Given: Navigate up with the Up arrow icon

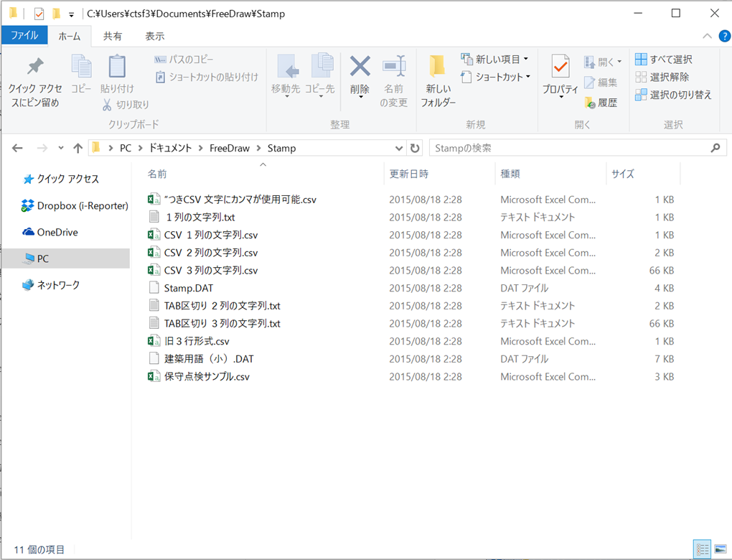Looking at the screenshot, I should [x=78, y=148].
